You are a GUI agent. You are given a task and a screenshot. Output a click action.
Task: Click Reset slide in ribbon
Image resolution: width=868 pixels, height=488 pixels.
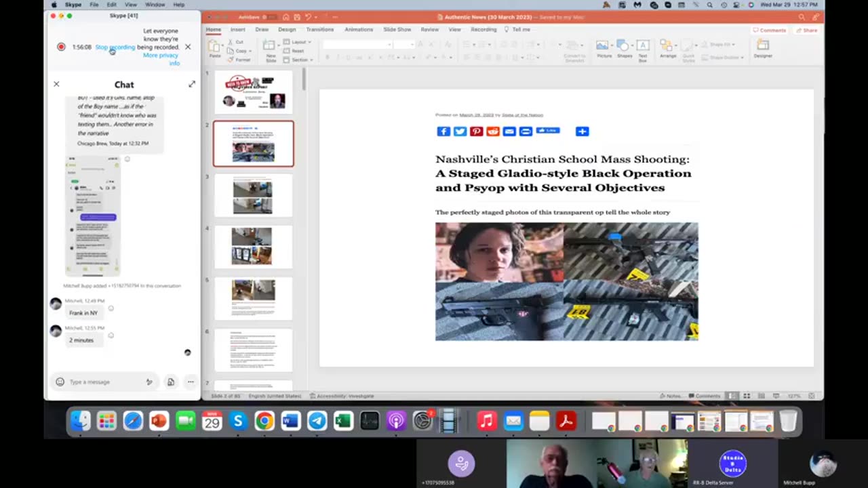pyautogui.click(x=294, y=51)
